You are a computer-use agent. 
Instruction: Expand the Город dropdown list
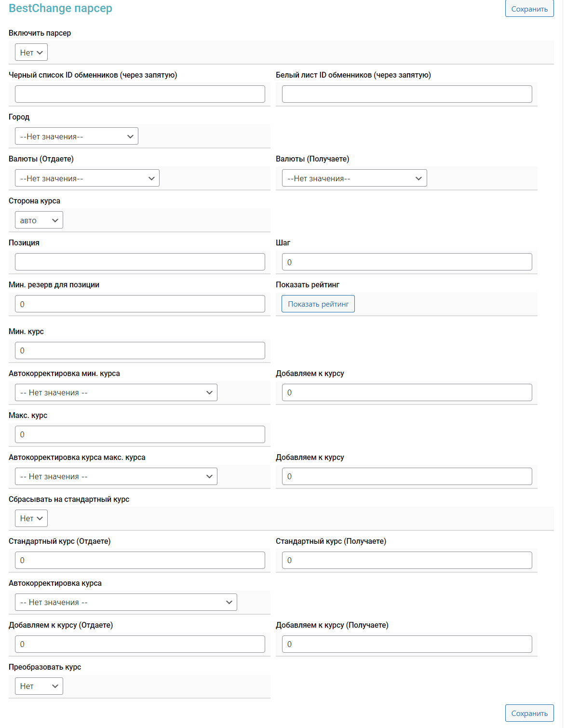77,136
